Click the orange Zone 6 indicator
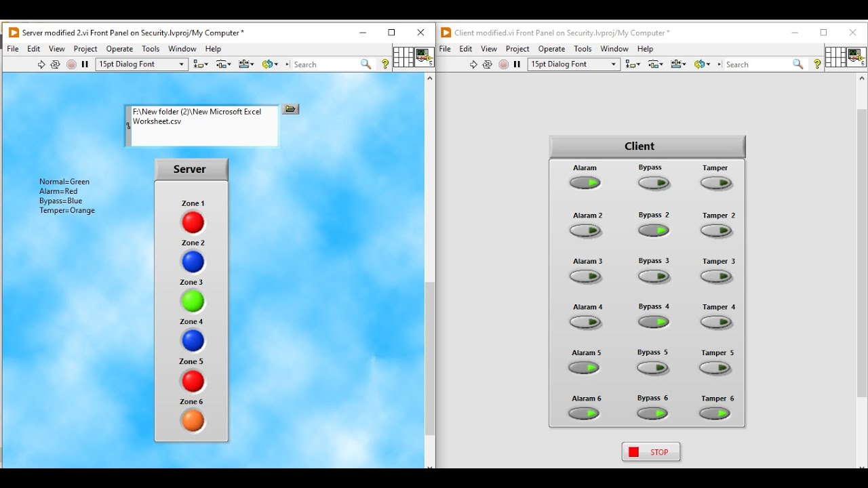 tap(193, 421)
